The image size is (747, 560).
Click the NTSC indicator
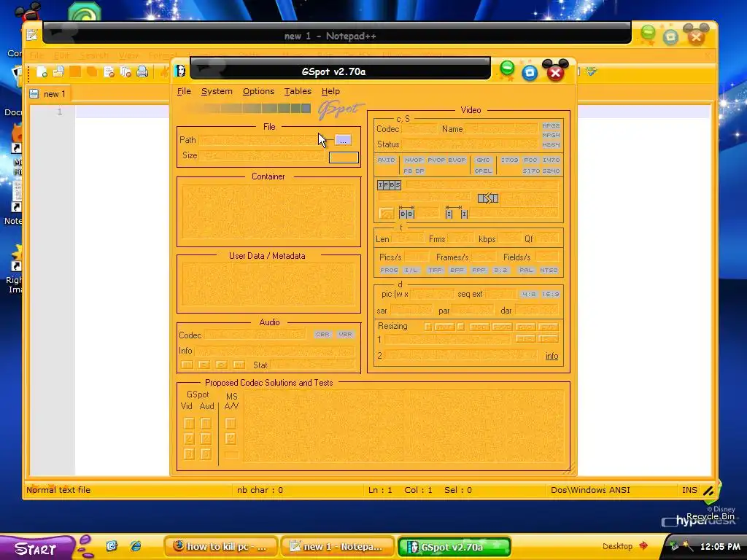[549, 270]
